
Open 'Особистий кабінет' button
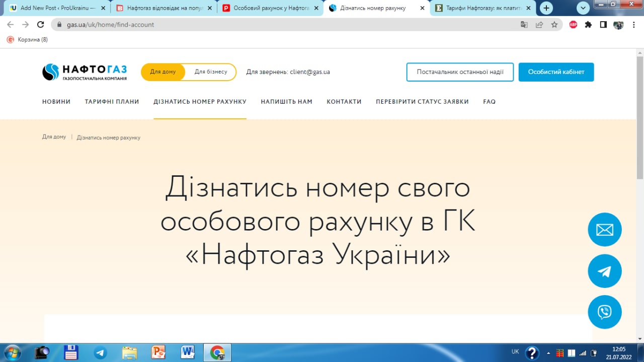coord(556,72)
